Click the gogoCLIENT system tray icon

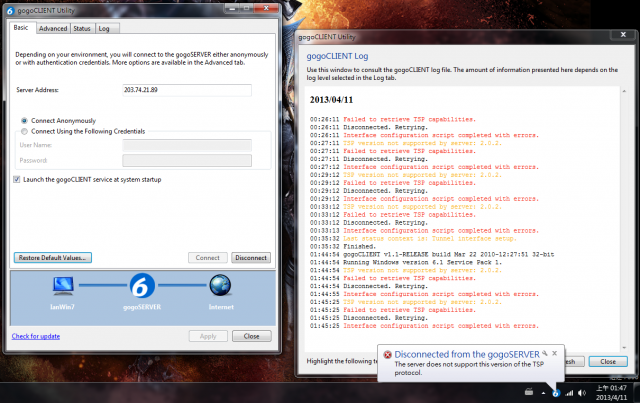556,393
